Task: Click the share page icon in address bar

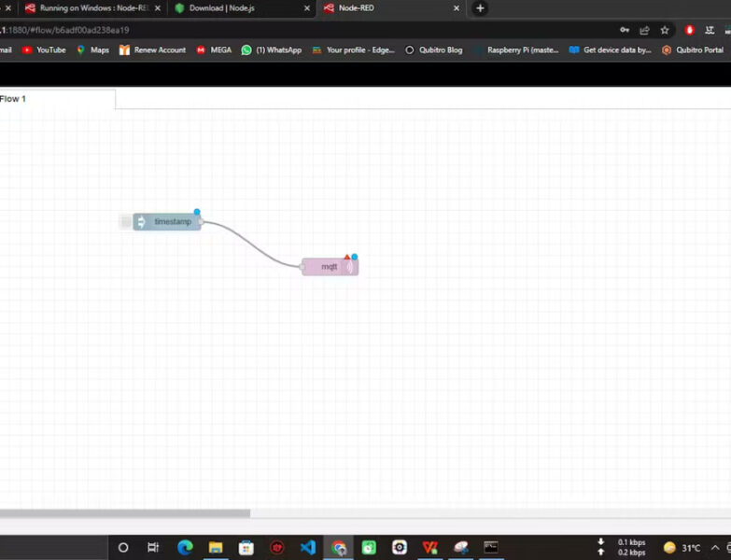Action: tap(644, 30)
